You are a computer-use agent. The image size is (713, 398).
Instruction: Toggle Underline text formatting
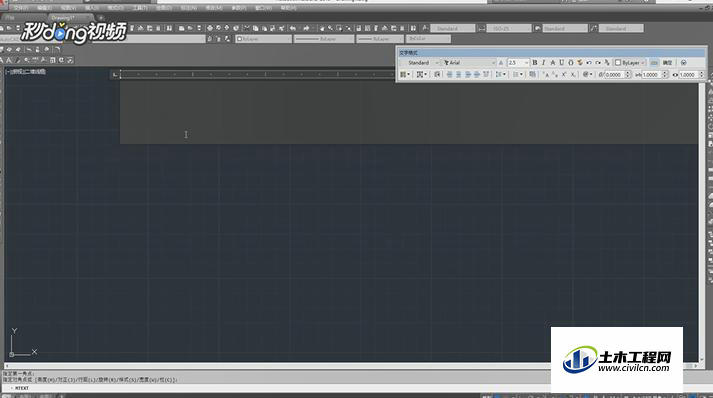tap(562, 63)
